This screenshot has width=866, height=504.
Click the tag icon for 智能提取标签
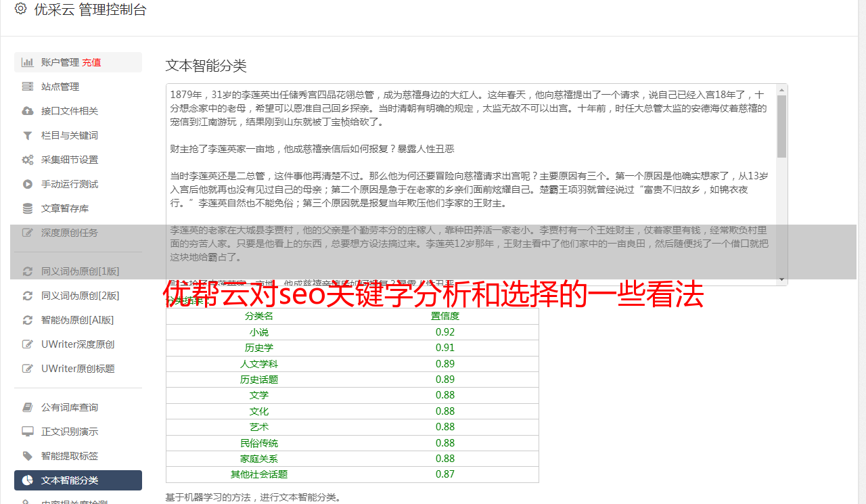pyautogui.click(x=28, y=456)
